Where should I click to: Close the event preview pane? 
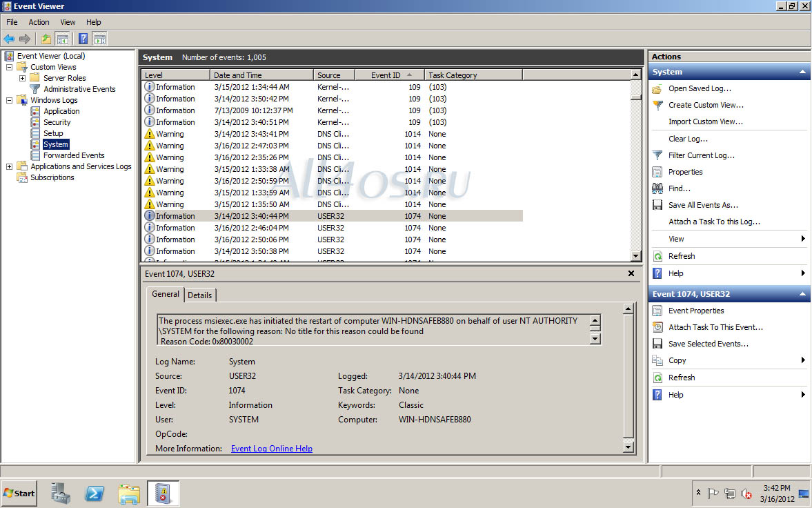[x=631, y=274]
